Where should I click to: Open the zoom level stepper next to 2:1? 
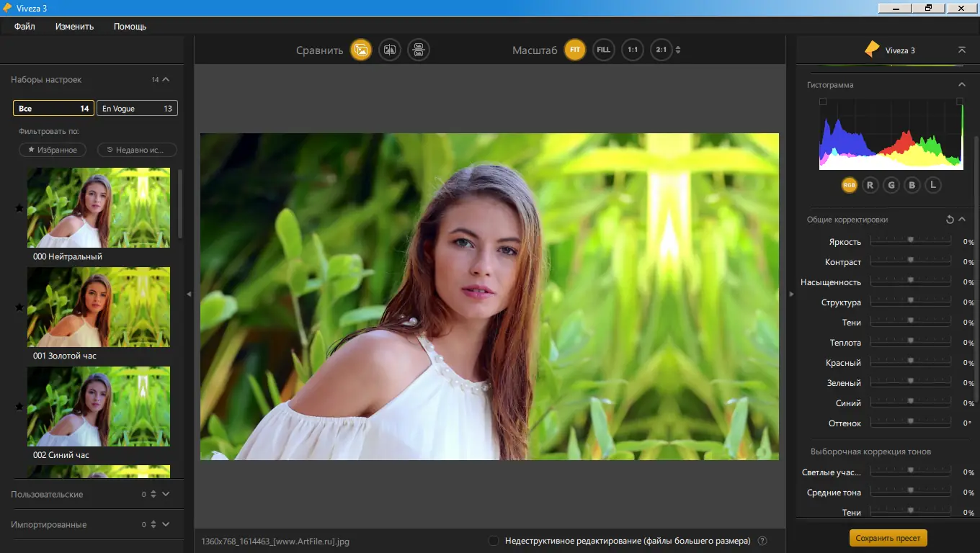pyautogui.click(x=678, y=50)
